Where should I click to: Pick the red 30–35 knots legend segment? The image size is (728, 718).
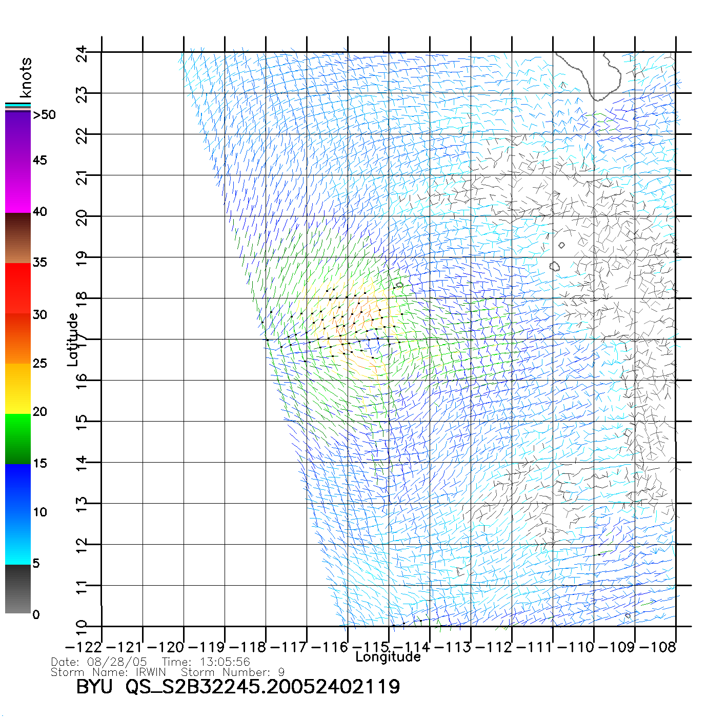[x=18, y=288]
